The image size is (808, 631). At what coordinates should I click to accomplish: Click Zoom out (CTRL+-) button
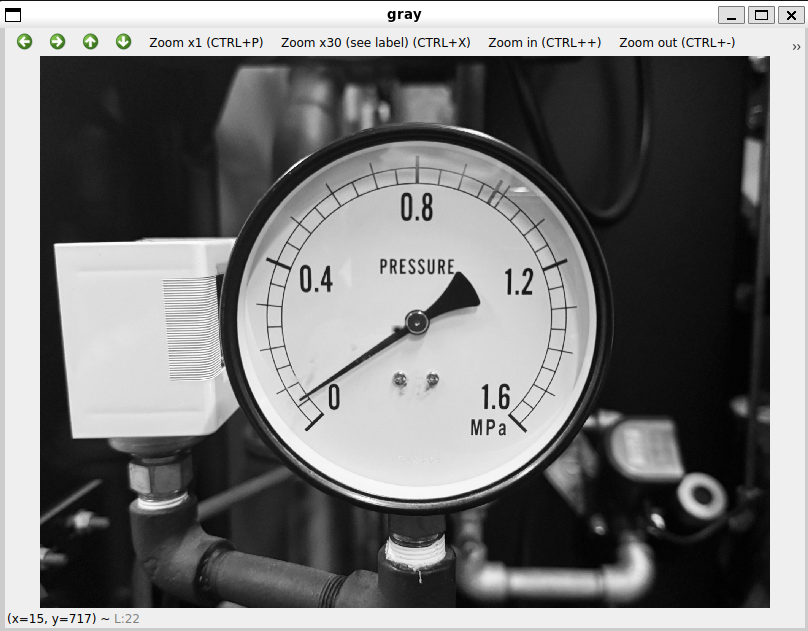click(x=677, y=42)
